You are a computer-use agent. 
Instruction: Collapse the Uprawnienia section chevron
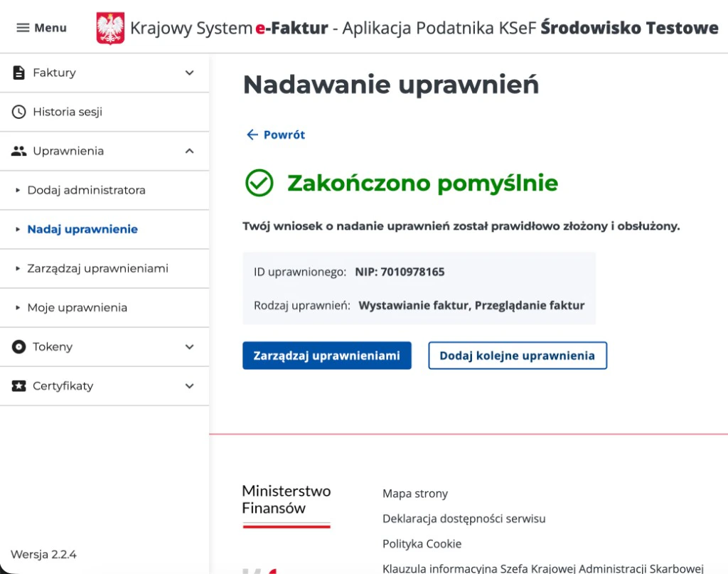[x=189, y=151]
